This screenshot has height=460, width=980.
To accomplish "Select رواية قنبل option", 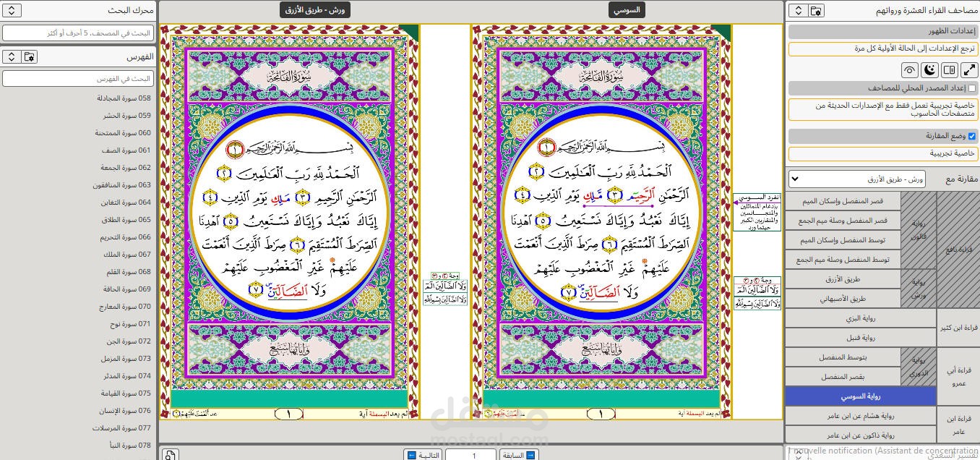I will click(861, 338).
